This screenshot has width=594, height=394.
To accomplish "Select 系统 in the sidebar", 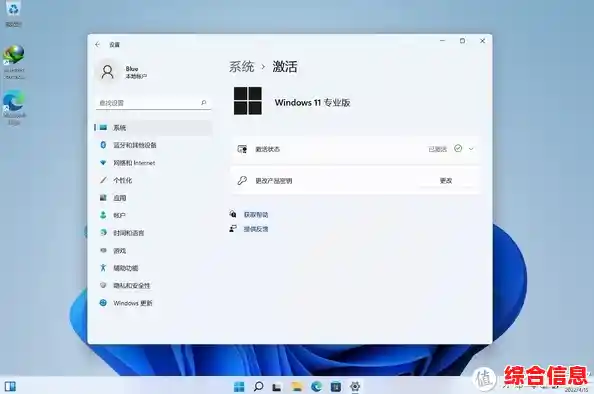I will coord(153,128).
